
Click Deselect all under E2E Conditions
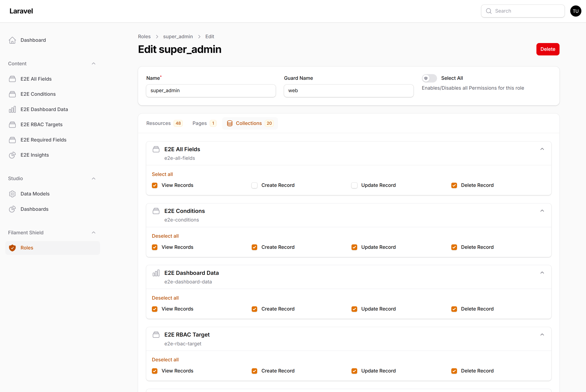165,236
